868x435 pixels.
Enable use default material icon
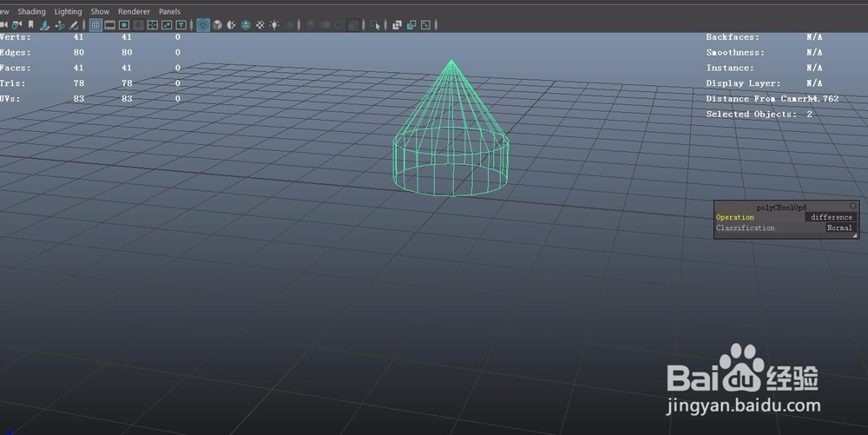[x=232, y=25]
